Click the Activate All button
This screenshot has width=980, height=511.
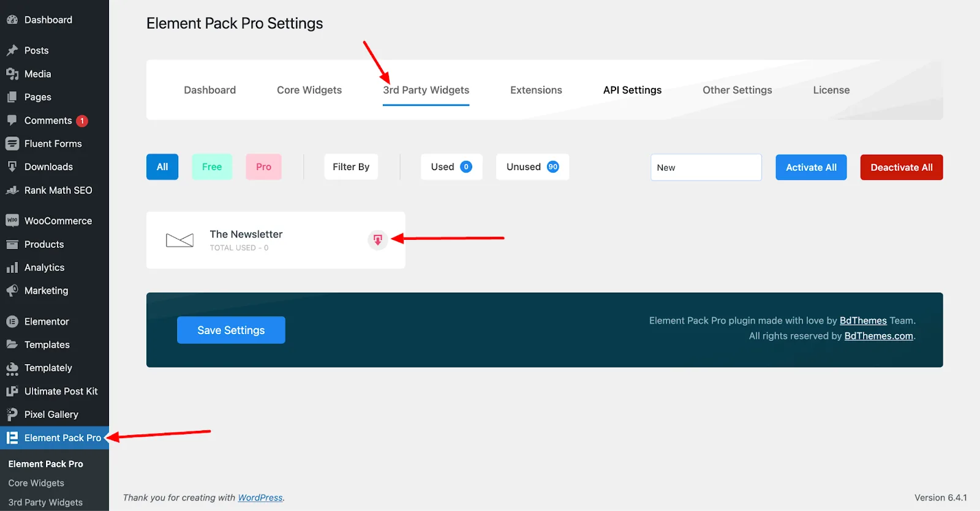tap(811, 167)
